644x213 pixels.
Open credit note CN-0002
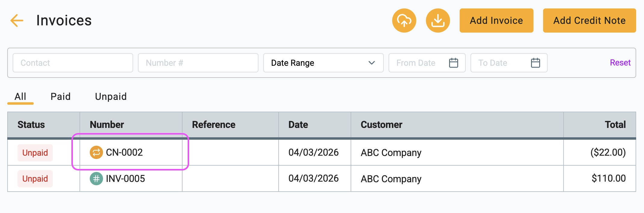(124, 152)
